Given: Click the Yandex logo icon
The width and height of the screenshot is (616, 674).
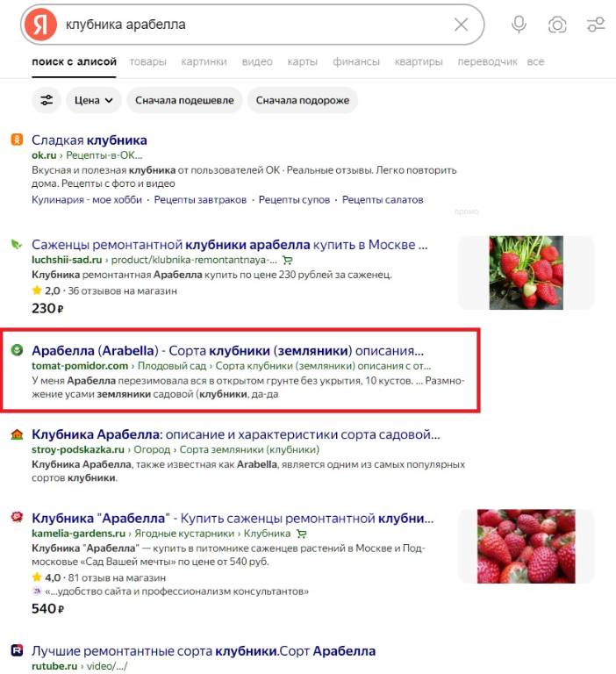Looking at the screenshot, I should click(x=40, y=25).
